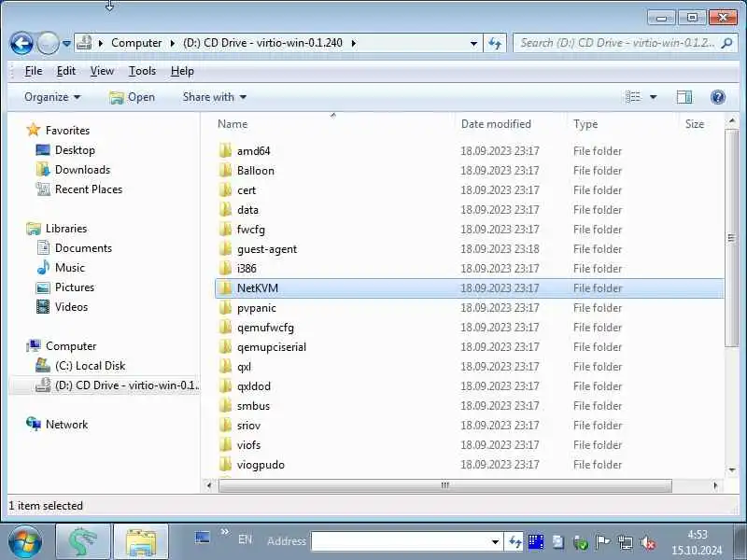Viewport: 747px width, 560px height.
Task: Open the pinned dragon app on taskbar
Action: 83,541
